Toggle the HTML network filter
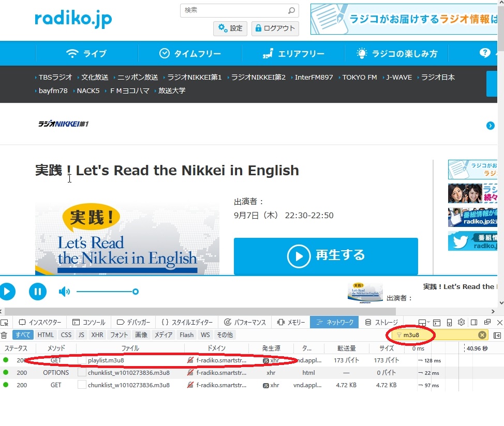The height and width of the screenshot is (426, 504). (46, 335)
